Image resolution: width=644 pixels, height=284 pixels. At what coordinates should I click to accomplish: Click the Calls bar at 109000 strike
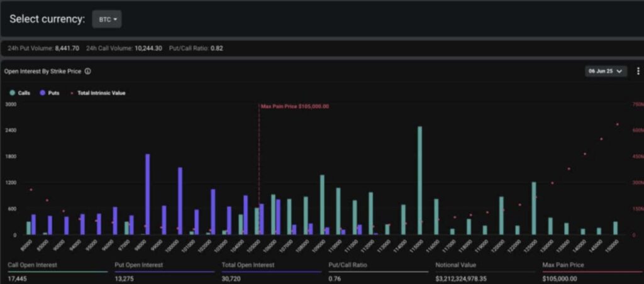[x=322, y=204]
